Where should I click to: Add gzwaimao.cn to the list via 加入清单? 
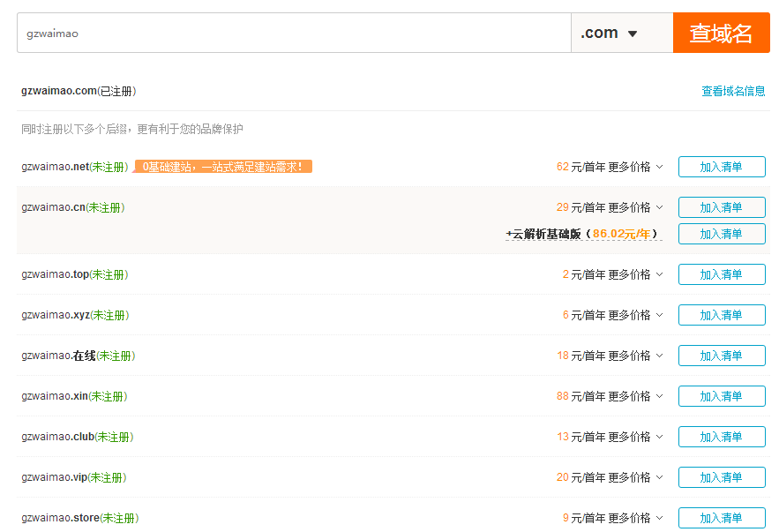pos(721,207)
